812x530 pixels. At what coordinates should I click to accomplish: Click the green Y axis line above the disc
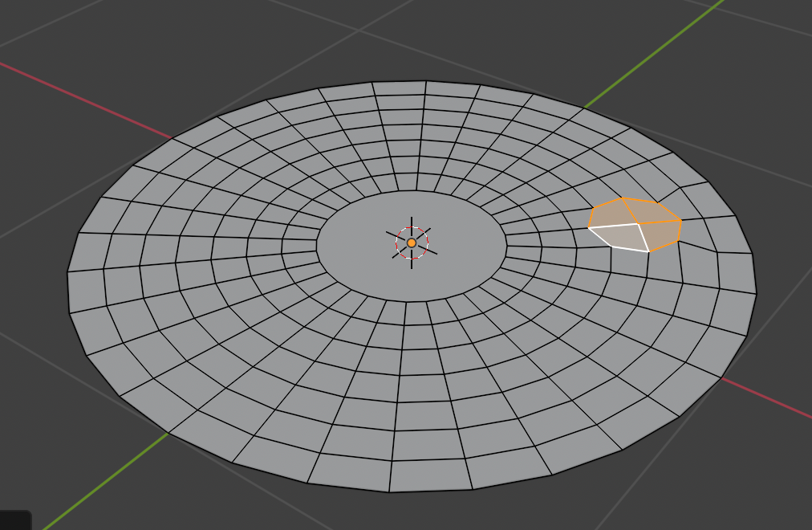click(x=650, y=56)
